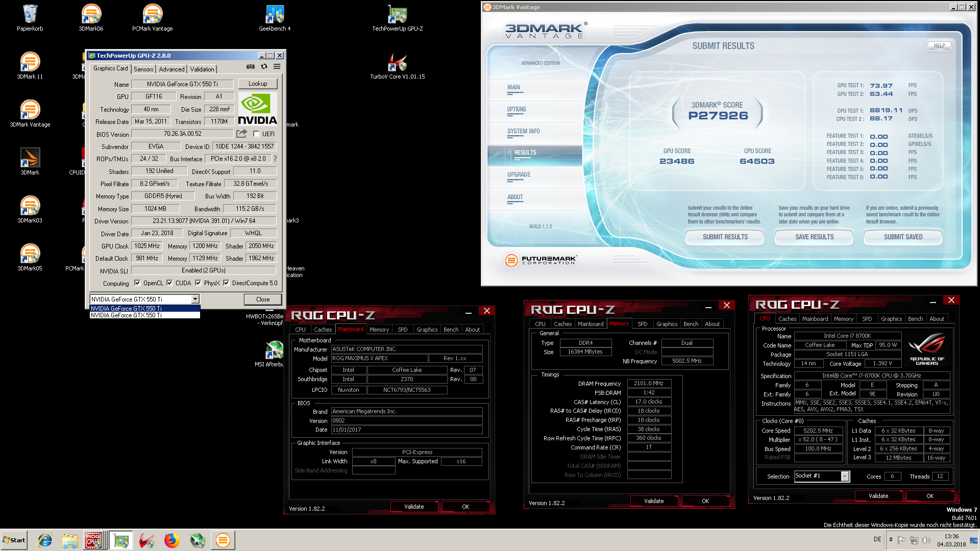
Task: Click the DE language indicator in taskbar
Action: pyautogui.click(x=877, y=539)
